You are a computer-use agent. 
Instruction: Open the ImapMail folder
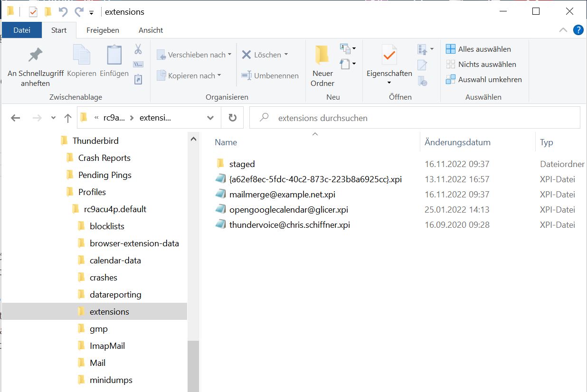107,345
